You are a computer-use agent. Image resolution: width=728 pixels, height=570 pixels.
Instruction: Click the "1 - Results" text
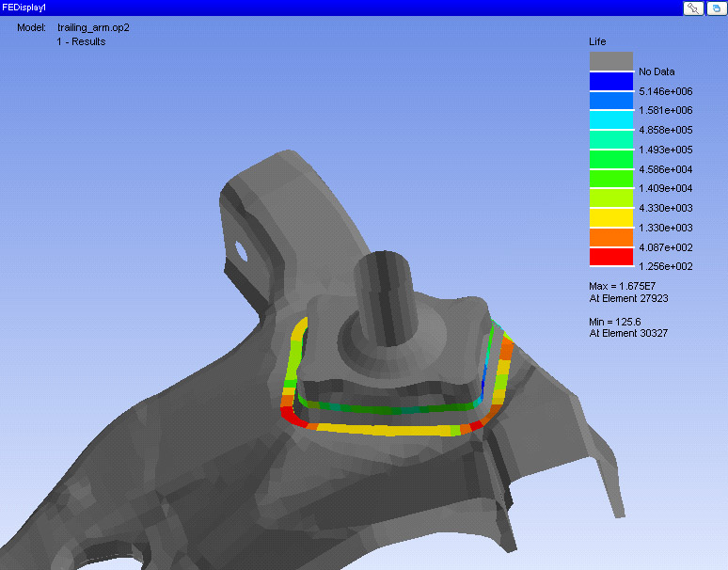(x=81, y=41)
